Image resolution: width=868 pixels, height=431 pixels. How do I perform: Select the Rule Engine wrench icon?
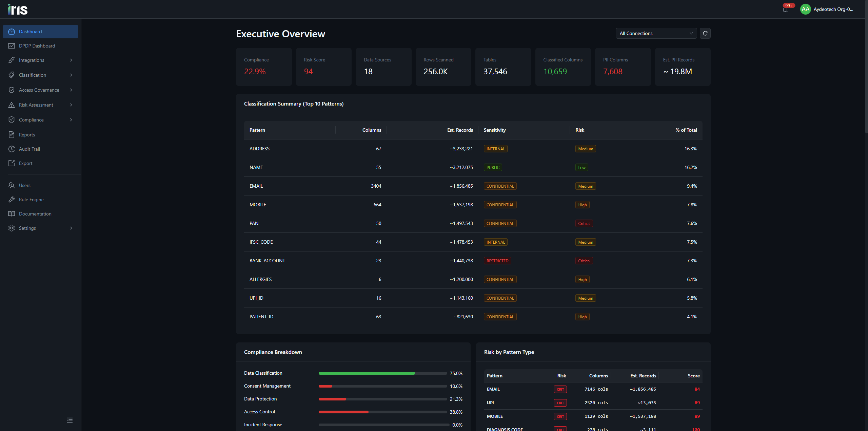(12, 200)
